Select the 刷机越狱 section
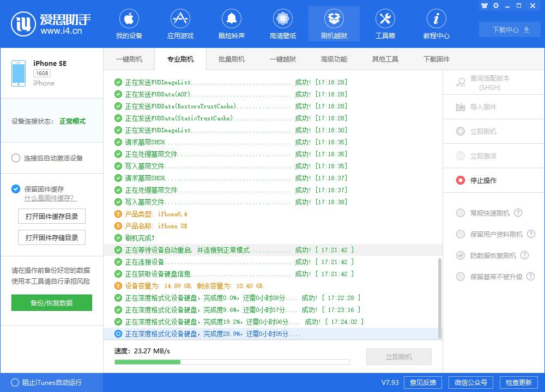This screenshot has width=545, height=392. click(x=334, y=23)
